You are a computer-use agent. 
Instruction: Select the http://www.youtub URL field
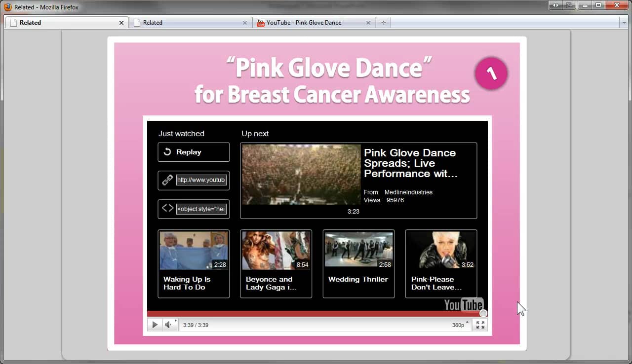[x=201, y=180]
